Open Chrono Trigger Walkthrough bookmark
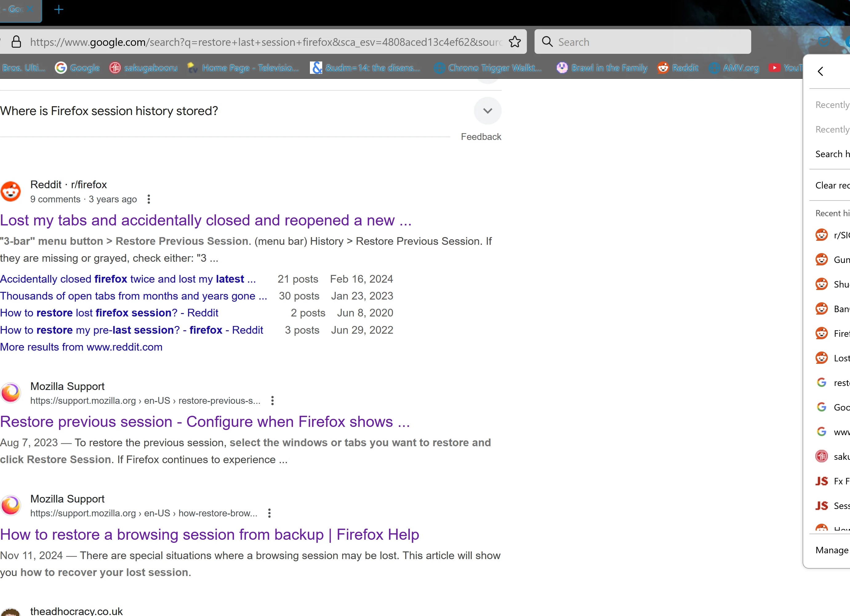This screenshot has height=616, width=850. coord(488,68)
